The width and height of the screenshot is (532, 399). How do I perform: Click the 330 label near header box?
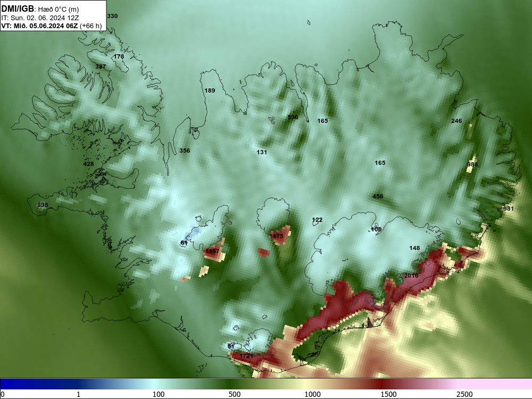click(x=112, y=16)
